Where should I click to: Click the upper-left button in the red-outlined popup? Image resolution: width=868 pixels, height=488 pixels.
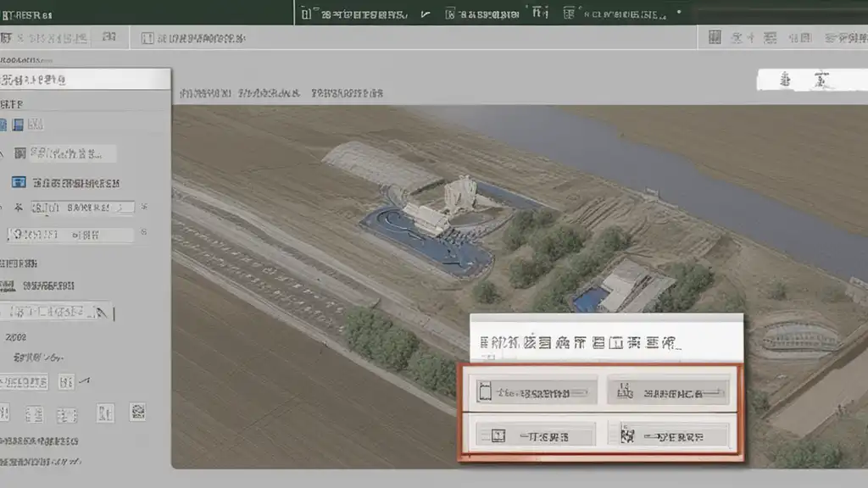535,392
